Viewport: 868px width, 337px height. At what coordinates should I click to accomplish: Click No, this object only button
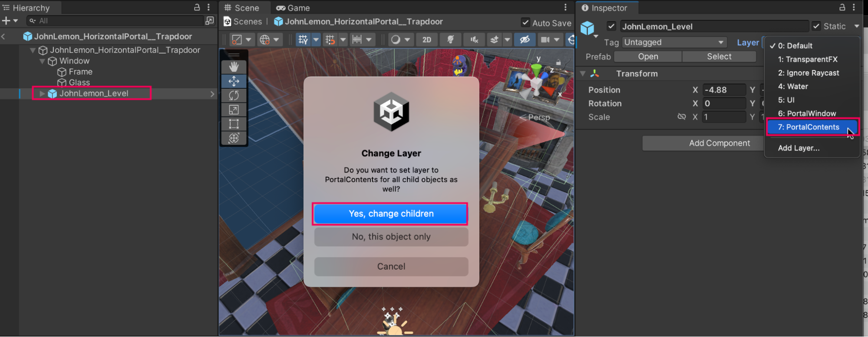[391, 237]
